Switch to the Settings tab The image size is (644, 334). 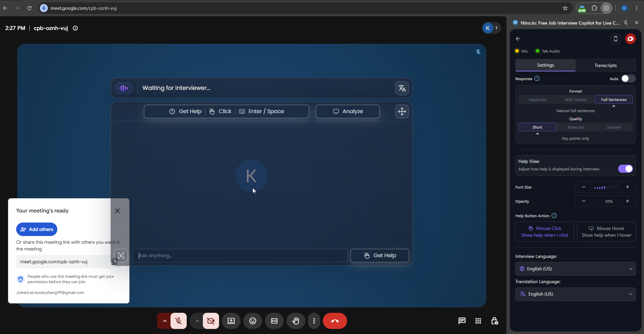[545, 65]
